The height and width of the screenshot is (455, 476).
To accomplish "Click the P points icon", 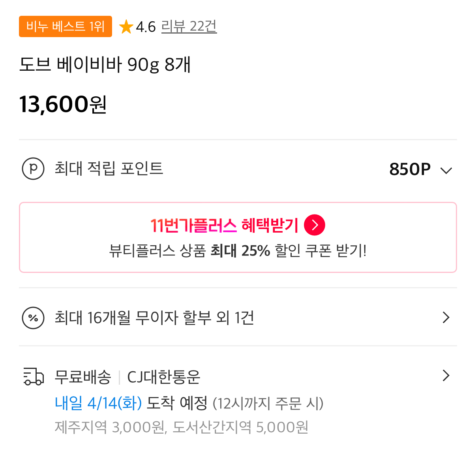I will click(x=33, y=169).
